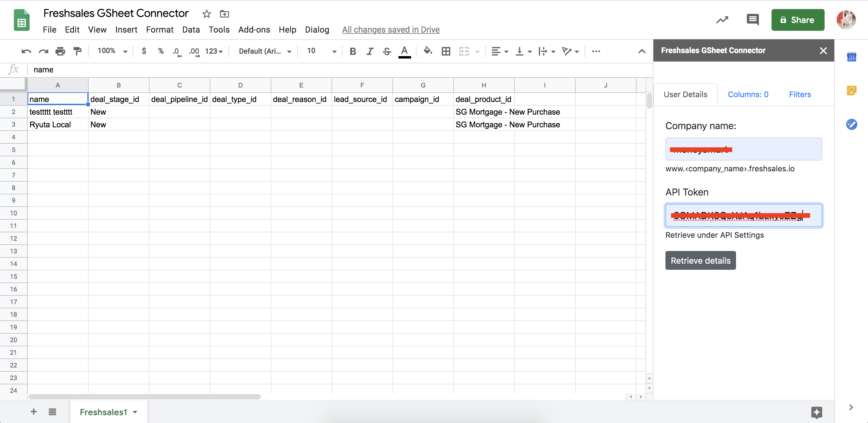Hide the menus with caret icon
The height and width of the screenshot is (423, 868).
(642, 51)
